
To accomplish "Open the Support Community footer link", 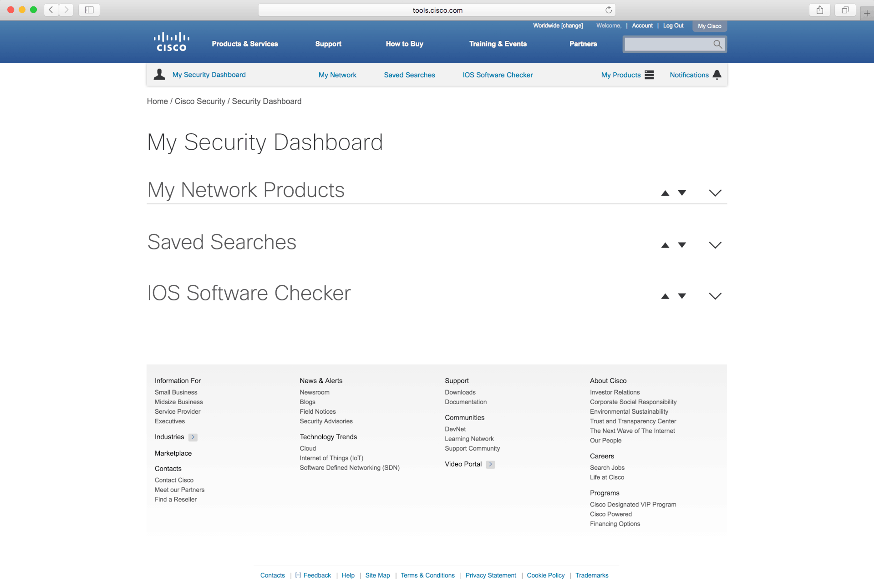I will coord(473,449).
